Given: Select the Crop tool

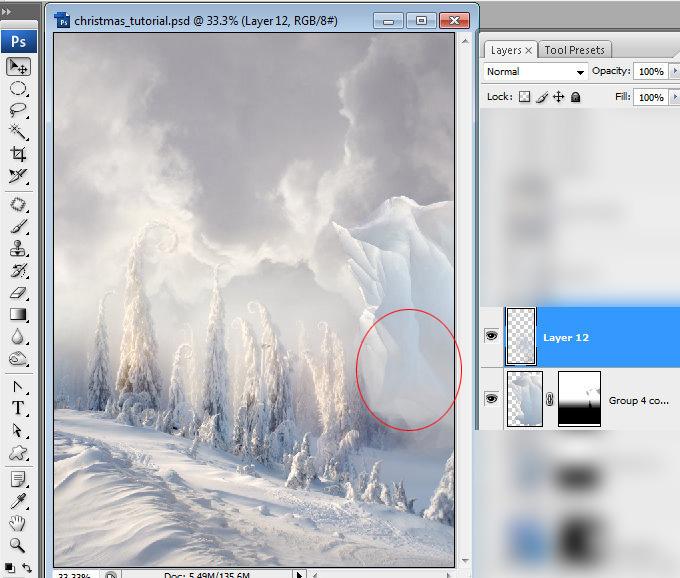Looking at the screenshot, I should point(18,153).
